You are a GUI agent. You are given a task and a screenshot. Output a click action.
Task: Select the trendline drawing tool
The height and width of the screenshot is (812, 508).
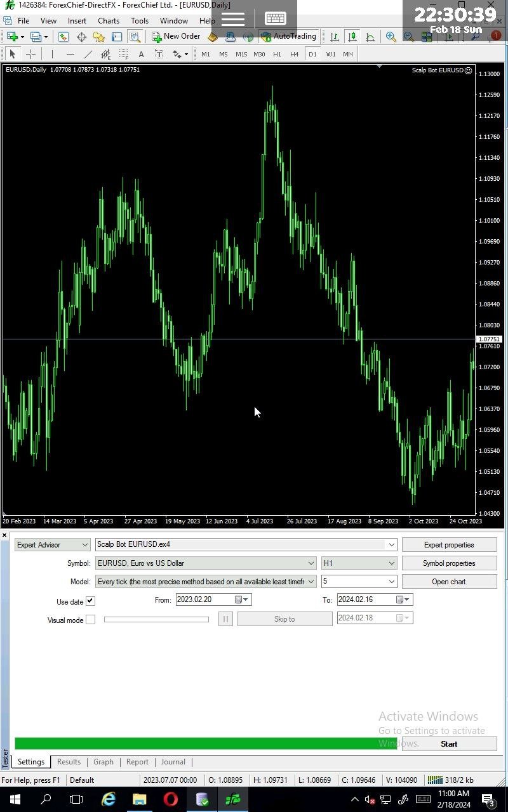pyautogui.click(x=88, y=55)
